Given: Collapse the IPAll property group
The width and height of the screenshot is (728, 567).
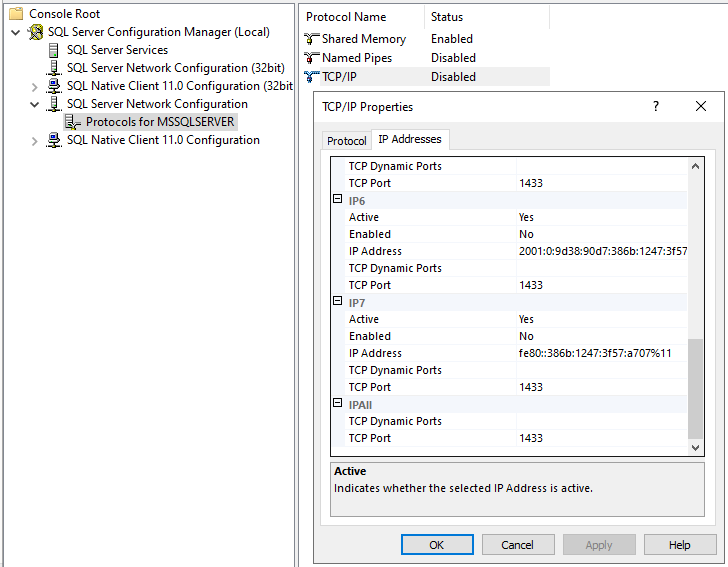Looking at the screenshot, I should (338, 404).
